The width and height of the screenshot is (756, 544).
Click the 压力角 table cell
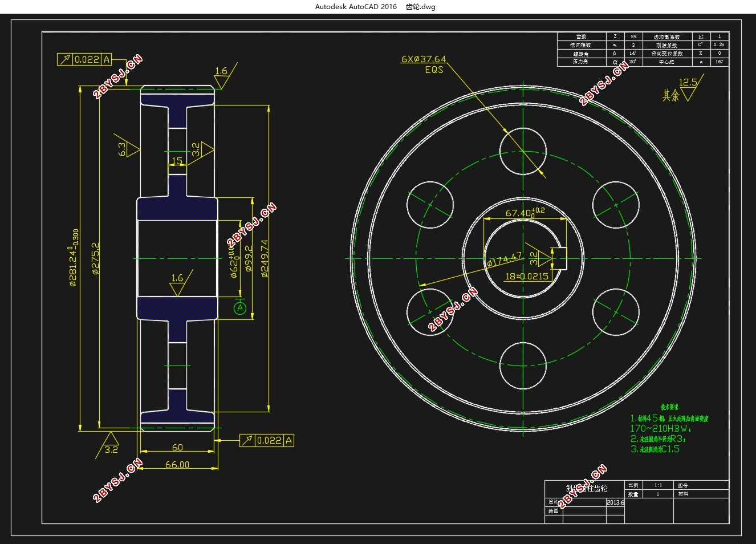tap(581, 62)
